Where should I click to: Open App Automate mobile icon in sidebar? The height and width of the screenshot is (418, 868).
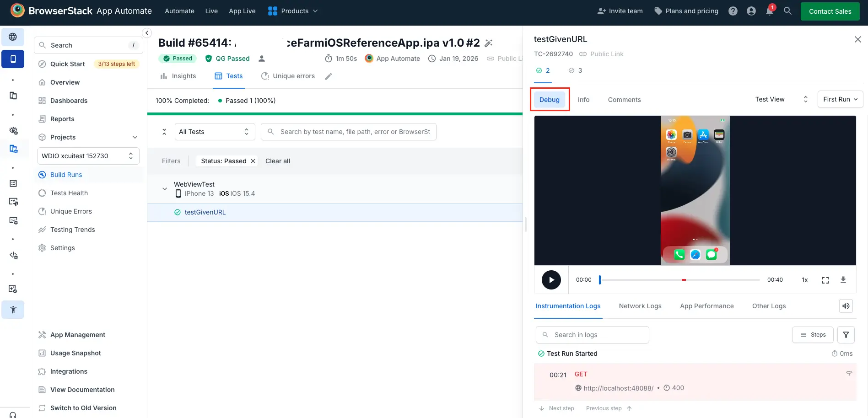click(x=13, y=59)
